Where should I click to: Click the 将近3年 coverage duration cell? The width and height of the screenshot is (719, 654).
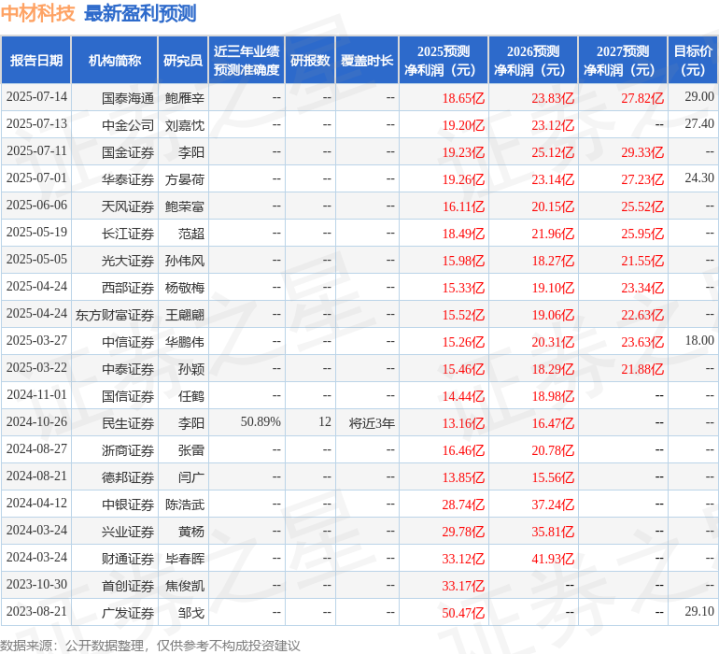click(372, 422)
